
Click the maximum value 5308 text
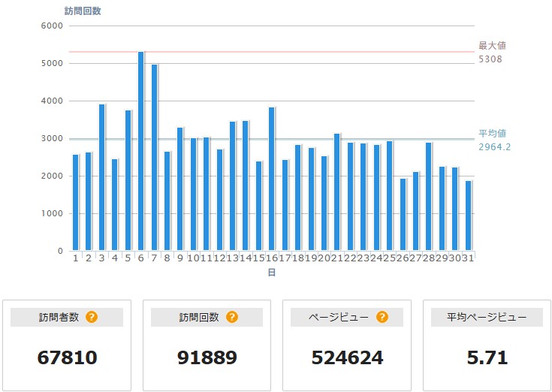490,59
